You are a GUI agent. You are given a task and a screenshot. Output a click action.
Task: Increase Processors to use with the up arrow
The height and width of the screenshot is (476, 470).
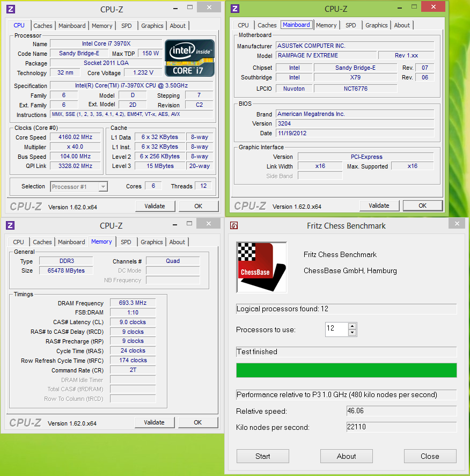352,326
